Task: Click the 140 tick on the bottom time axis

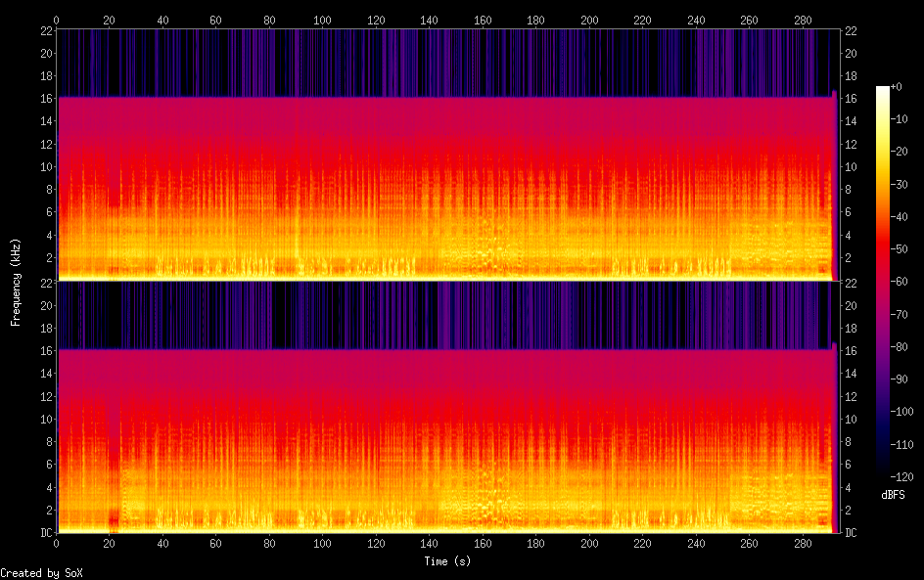Action: (429, 544)
